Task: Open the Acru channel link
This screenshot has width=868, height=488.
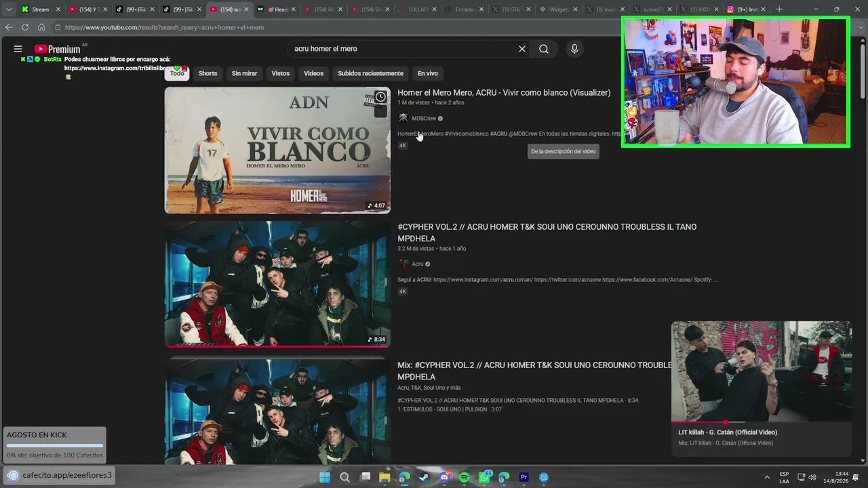Action: pos(418,264)
